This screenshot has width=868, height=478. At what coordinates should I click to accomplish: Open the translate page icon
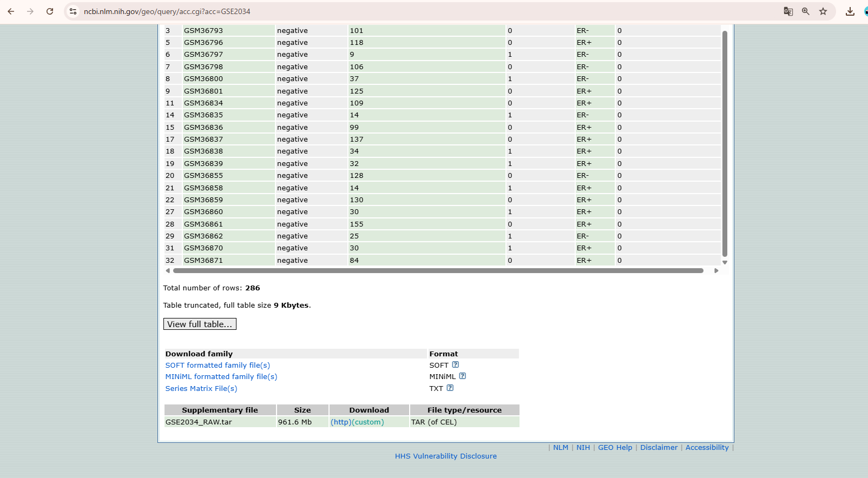click(788, 11)
